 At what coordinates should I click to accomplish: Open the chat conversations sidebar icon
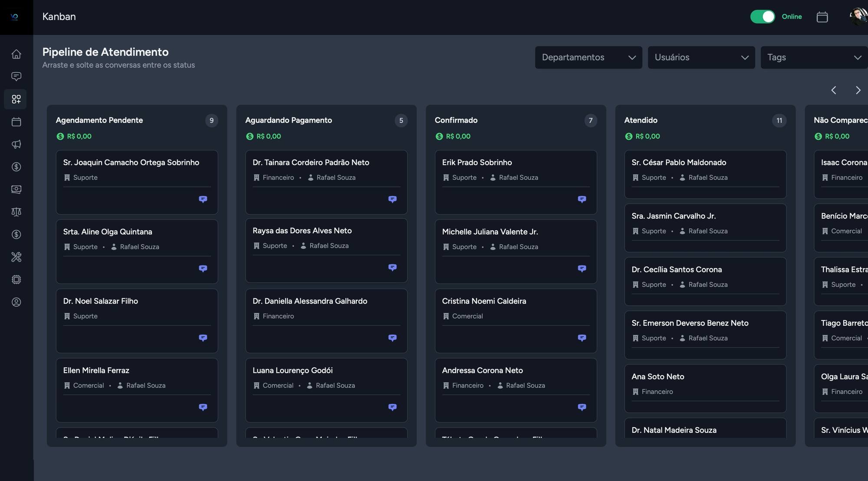pos(16,77)
